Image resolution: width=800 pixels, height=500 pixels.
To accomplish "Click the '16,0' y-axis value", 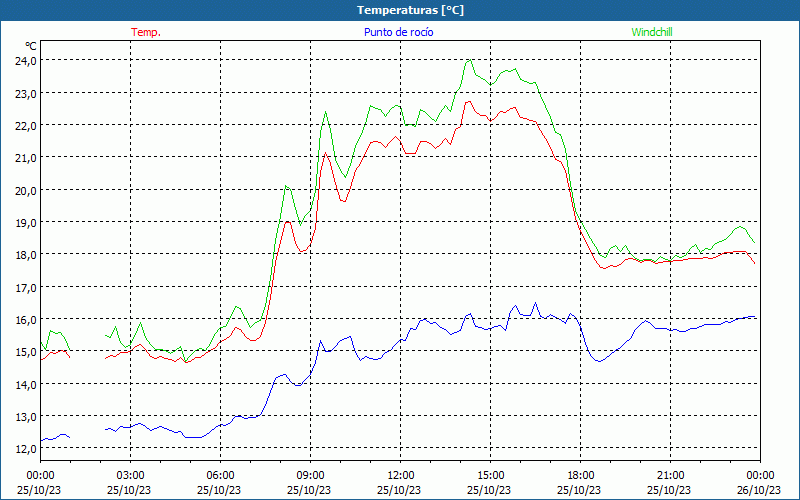I will pyautogui.click(x=26, y=319).
